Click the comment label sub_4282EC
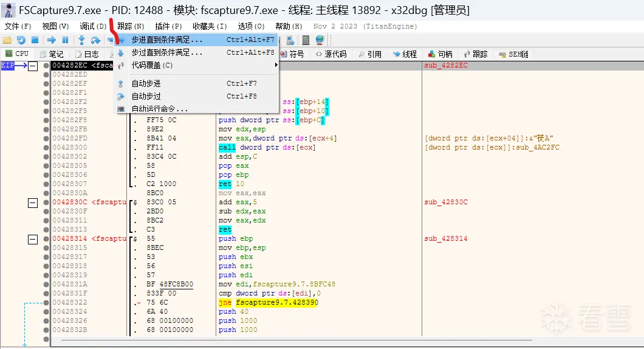The height and width of the screenshot is (349, 644). (445, 65)
